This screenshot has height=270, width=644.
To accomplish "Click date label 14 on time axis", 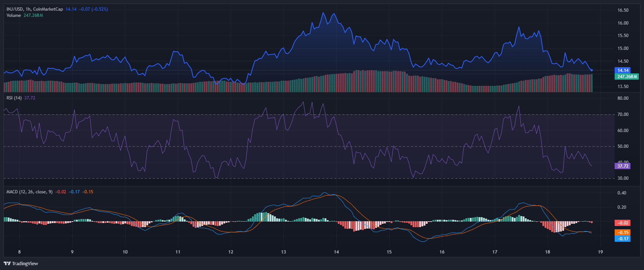I will (336, 252).
